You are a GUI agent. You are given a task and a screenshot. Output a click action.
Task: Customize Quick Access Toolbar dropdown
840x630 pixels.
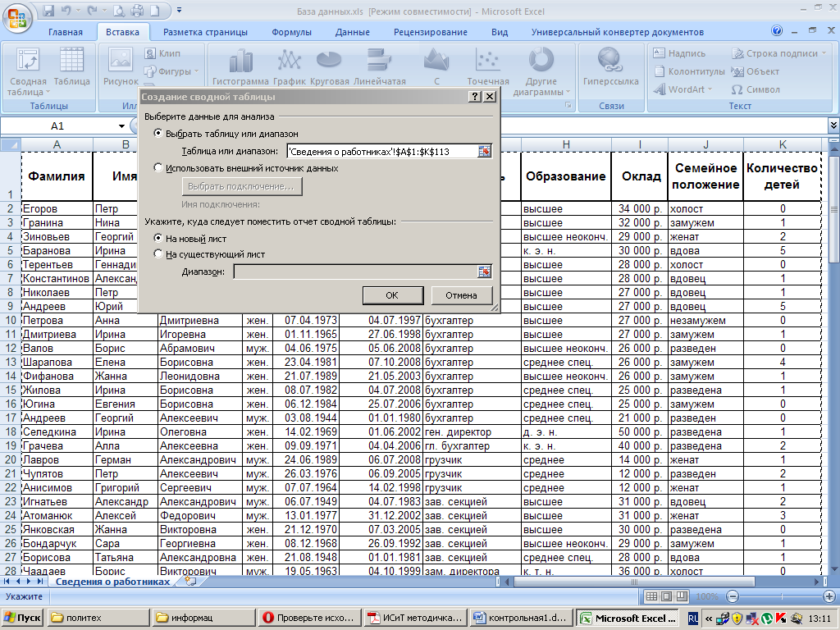(x=180, y=10)
